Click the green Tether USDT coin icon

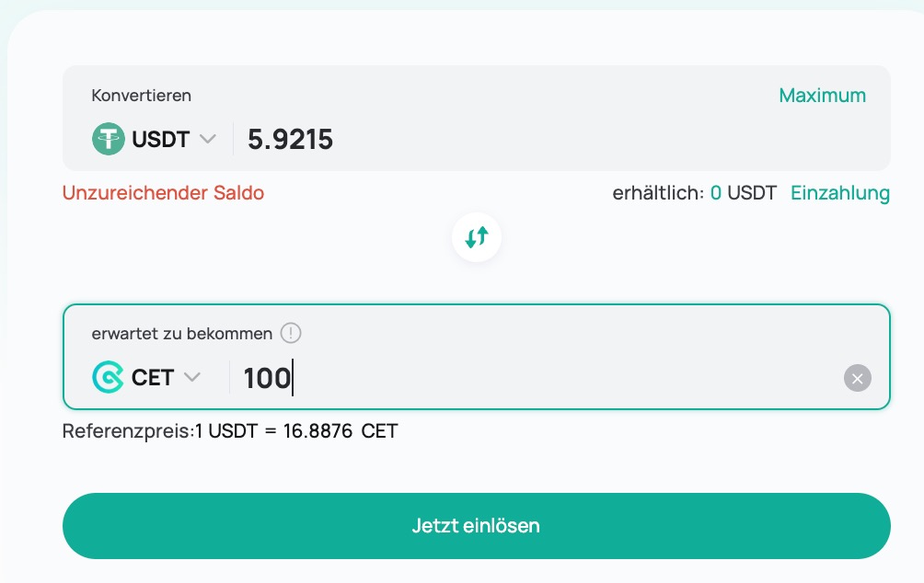click(108, 140)
